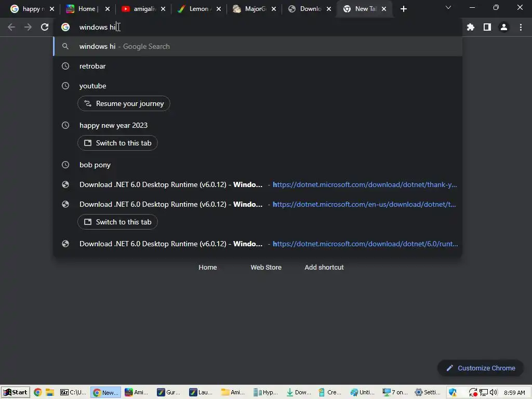
Task: Select 'windows hi - Google Search' suggestion
Action: tap(258, 46)
